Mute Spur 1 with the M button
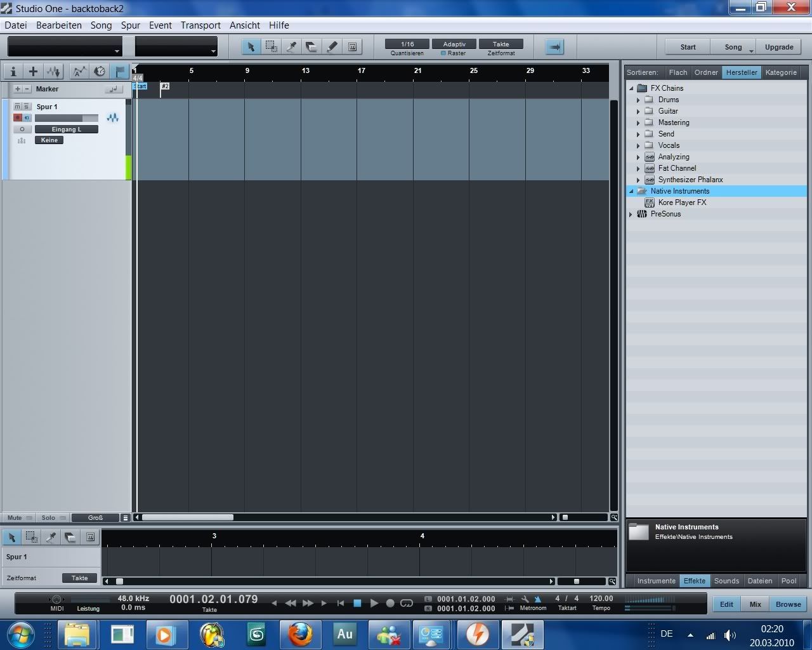 pyautogui.click(x=18, y=107)
